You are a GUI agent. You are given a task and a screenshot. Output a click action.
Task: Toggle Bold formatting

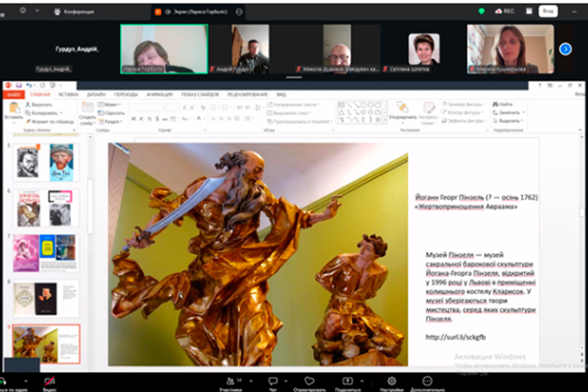(x=133, y=119)
